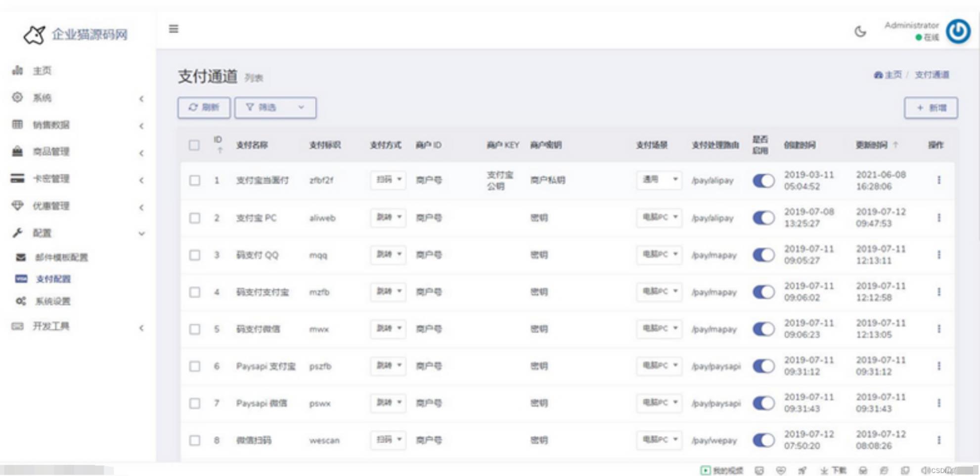This screenshot has width=980, height=476.
Task: Click 创建时间 column header
Action: [x=800, y=145]
